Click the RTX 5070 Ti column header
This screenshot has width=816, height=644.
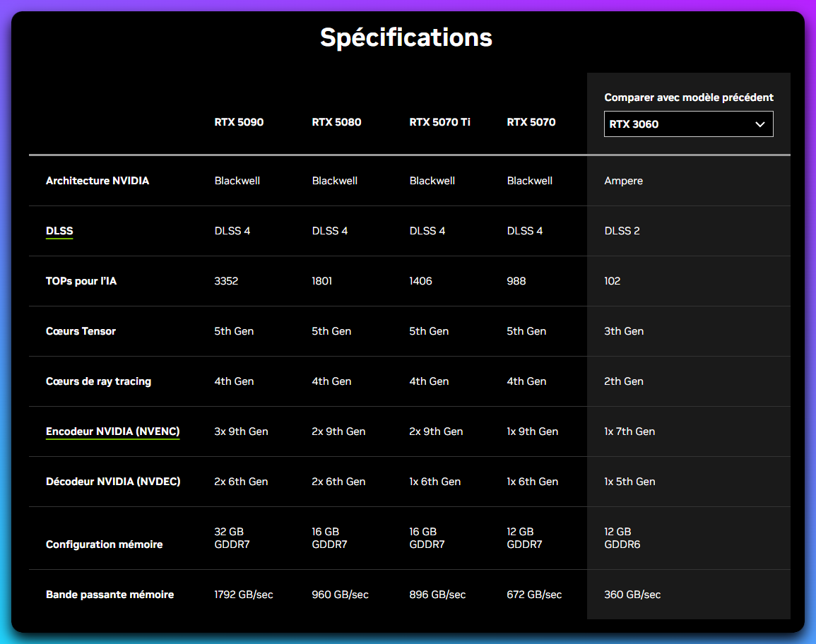439,121
